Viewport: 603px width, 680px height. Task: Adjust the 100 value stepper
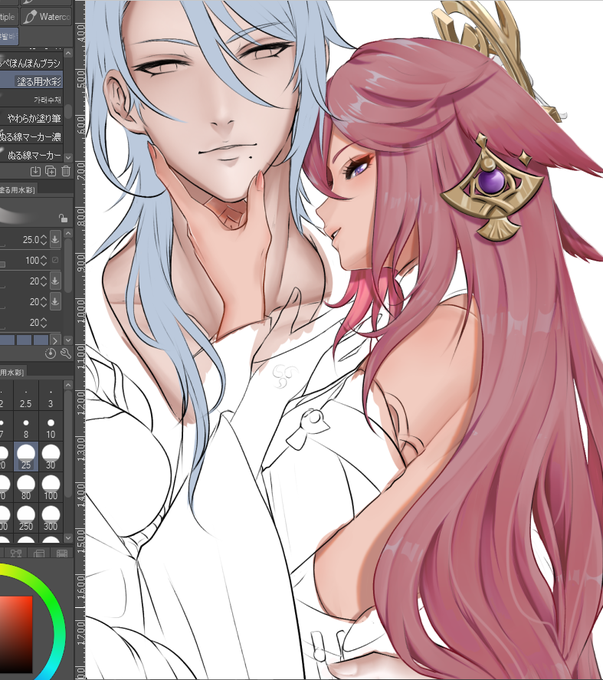(x=43, y=261)
